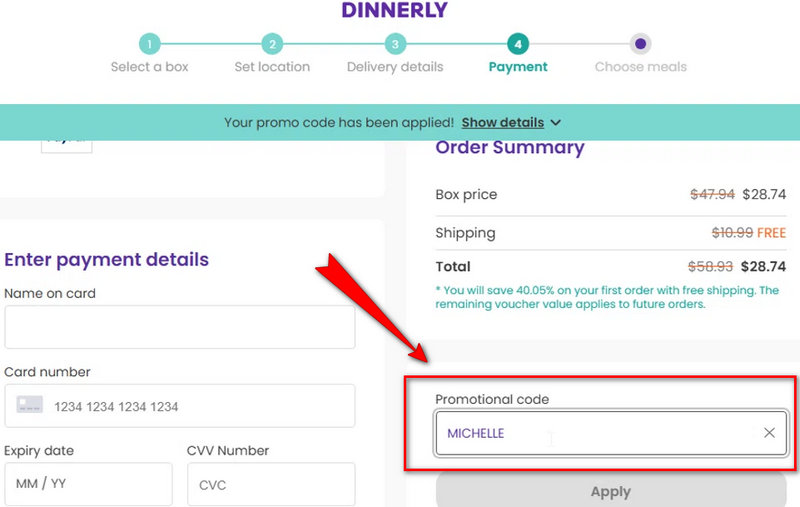
Task: Go to Set location step
Action: coord(272,67)
